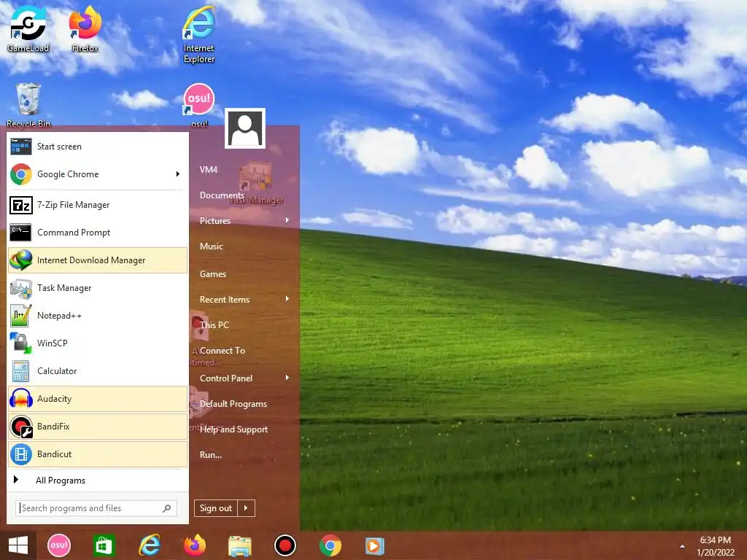The height and width of the screenshot is (560, 747).
Task: Open Documents from the start menu
Action: pos(222,195)
